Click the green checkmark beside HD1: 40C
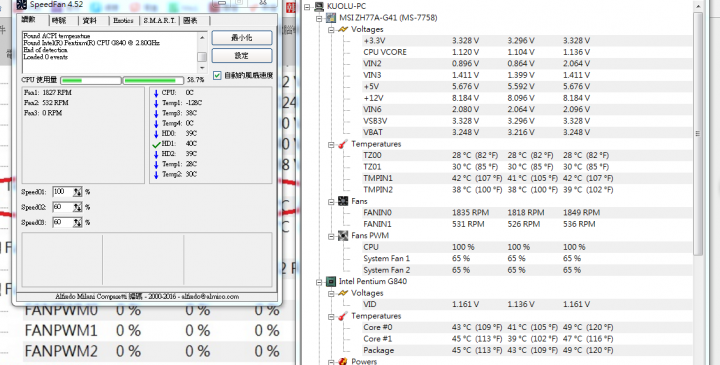Viewport: 720px width, 365px height. (x=156, y=144)
